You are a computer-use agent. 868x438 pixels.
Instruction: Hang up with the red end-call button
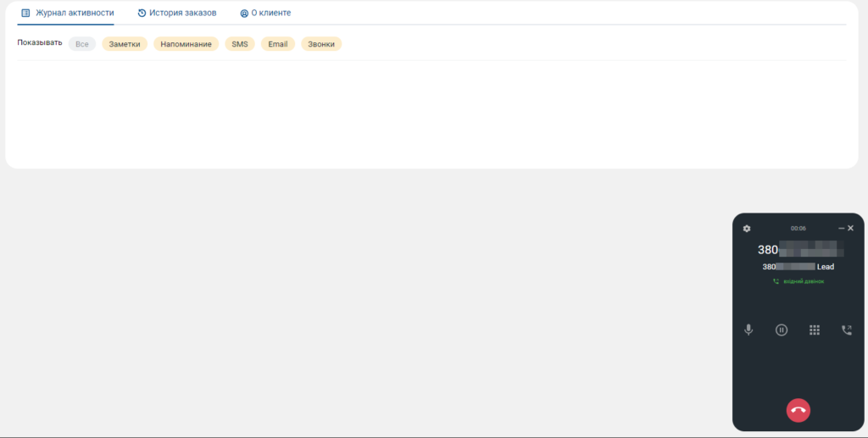click(798, 410)
